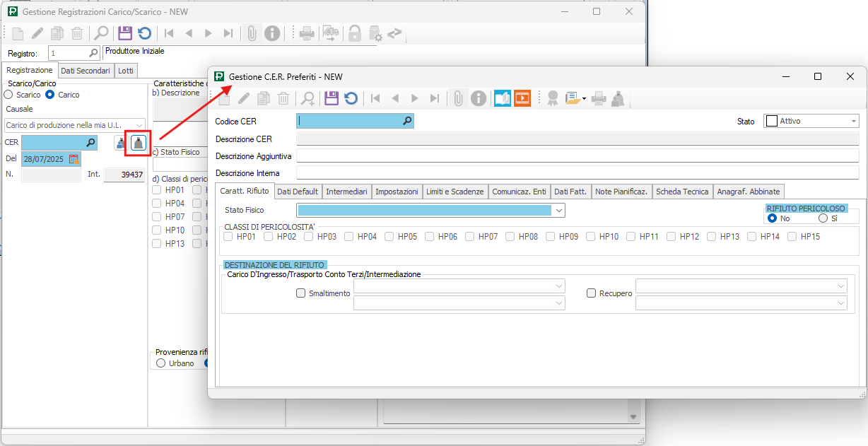Expand the Stato Fisico dropdown
The height and width of the screenshot is (446, 868).
point(559,210)
